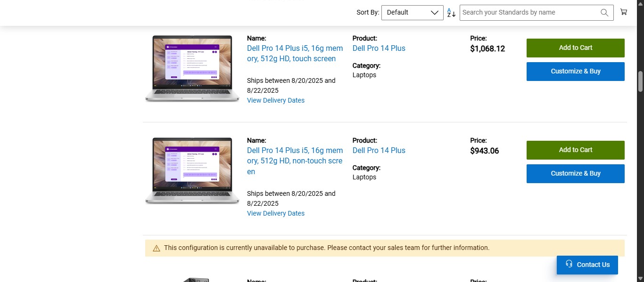Click the touch screen laptop product thumbnail
Viewport: 644px width, 282px height.
pyautogui.click(x=192, y=68)
